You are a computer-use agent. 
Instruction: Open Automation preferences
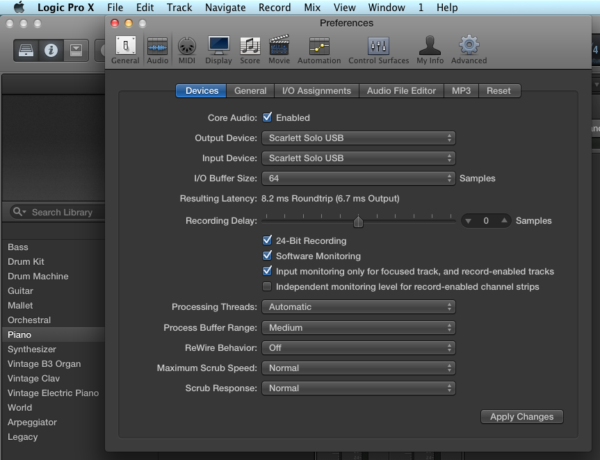coord(318,48)
